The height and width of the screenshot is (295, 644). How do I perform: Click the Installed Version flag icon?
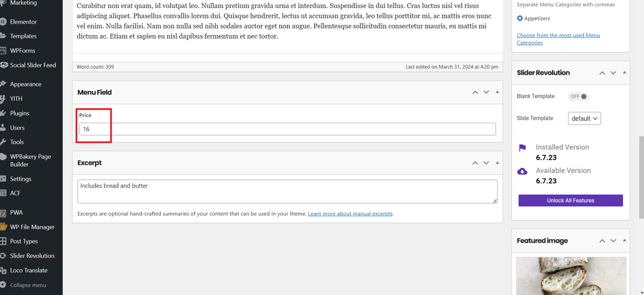point(522,148)
